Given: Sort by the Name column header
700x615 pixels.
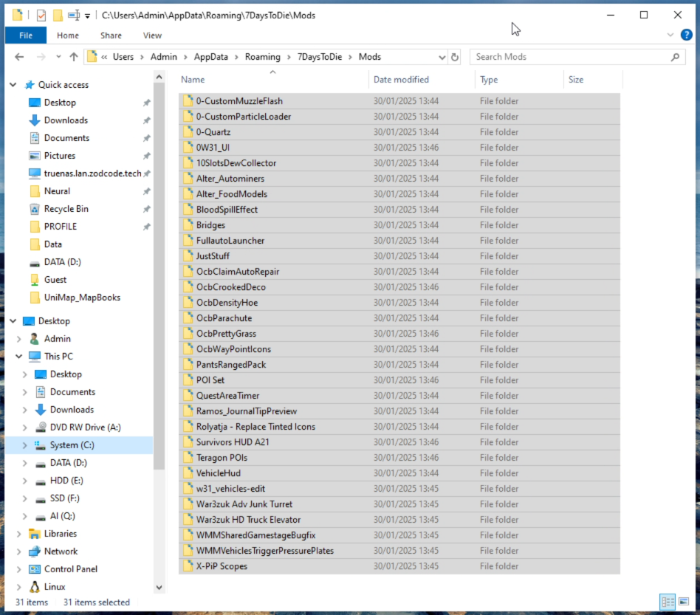Looking at the screenshot, I should click(x=272, y=80).
